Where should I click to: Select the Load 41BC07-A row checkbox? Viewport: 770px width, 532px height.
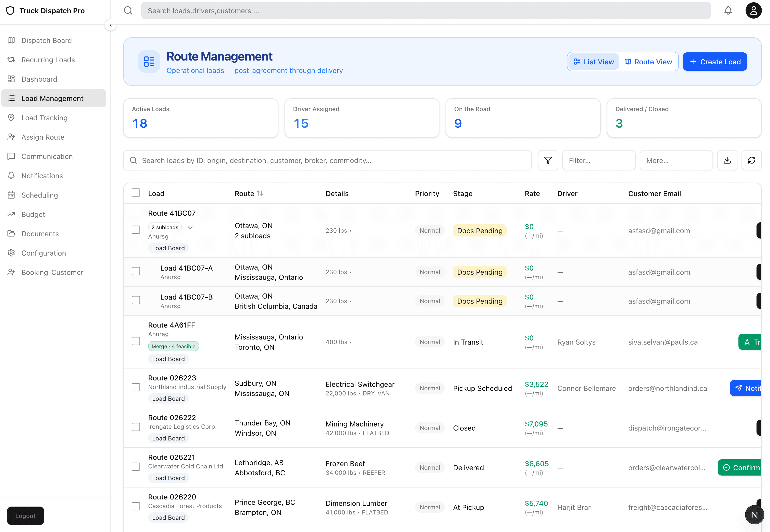coord(136,271)
